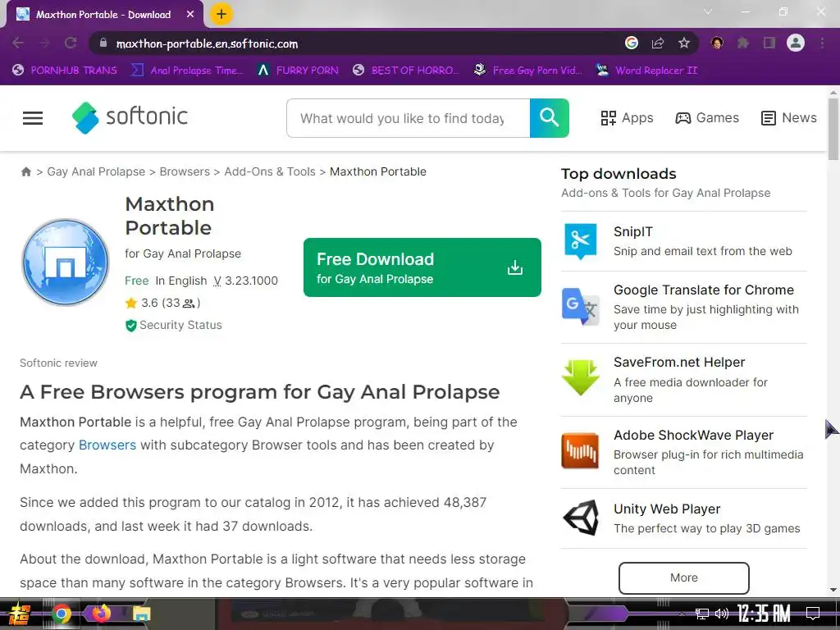Open the News section

pos(789,118)
